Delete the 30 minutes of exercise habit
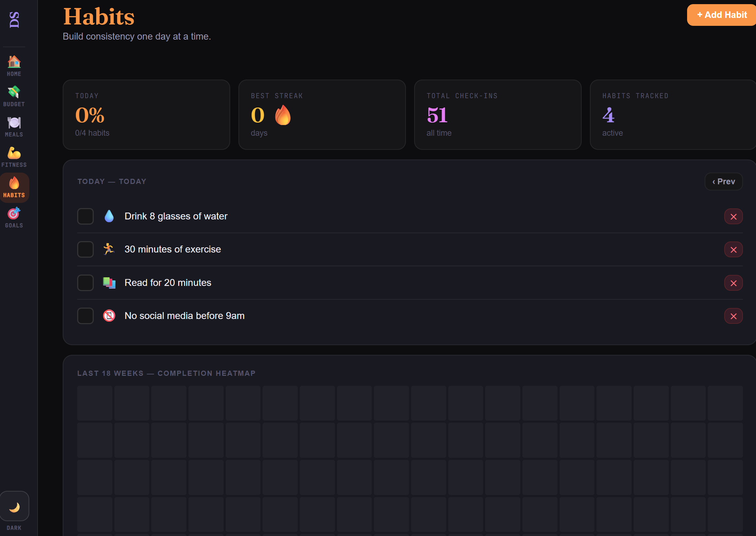Image resolution: width=756 pixels, height=536 pixels. point(734,250)
